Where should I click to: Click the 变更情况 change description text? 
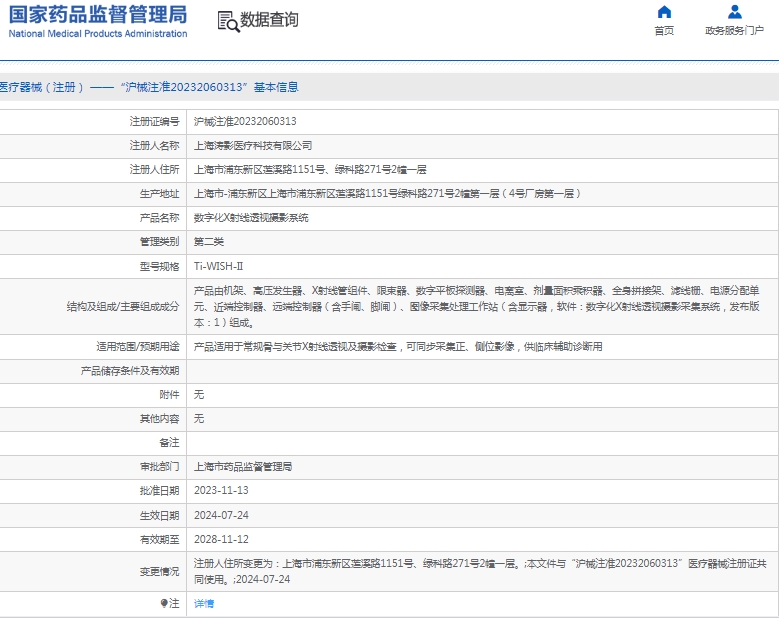pos(480,571)
